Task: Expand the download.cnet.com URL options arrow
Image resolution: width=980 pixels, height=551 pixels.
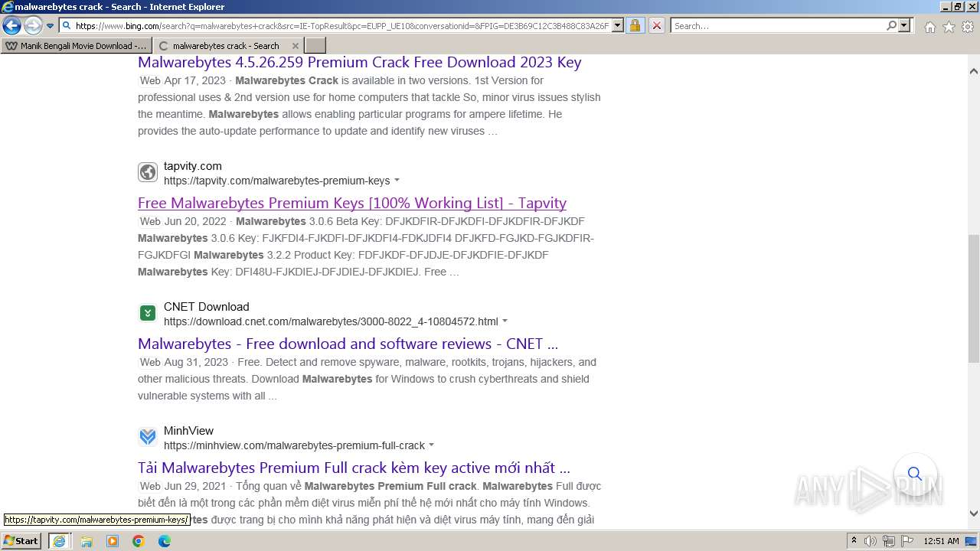Action: [x=505, y=322]
